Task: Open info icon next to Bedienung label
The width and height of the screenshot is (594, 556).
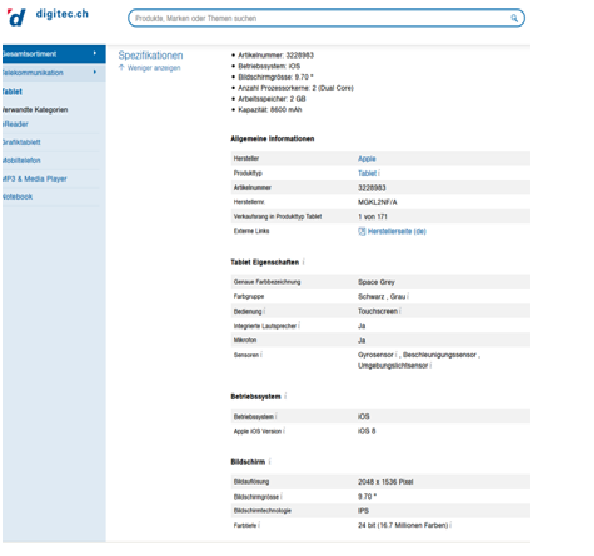Action: pos(264,311)
